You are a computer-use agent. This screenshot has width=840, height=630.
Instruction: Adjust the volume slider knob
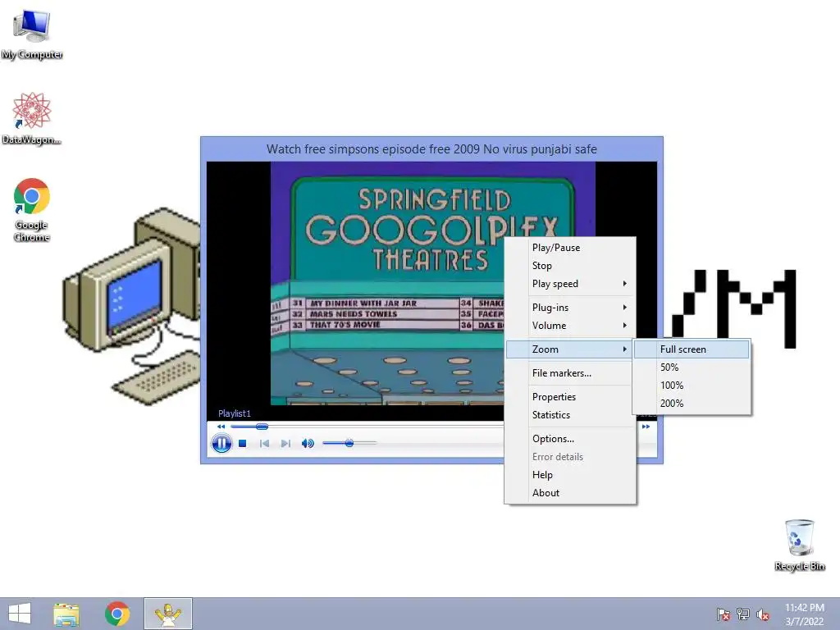tap(349, 443)
